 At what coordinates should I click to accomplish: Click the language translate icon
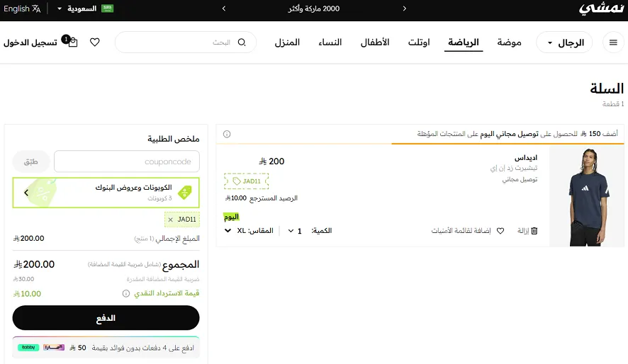36,8
